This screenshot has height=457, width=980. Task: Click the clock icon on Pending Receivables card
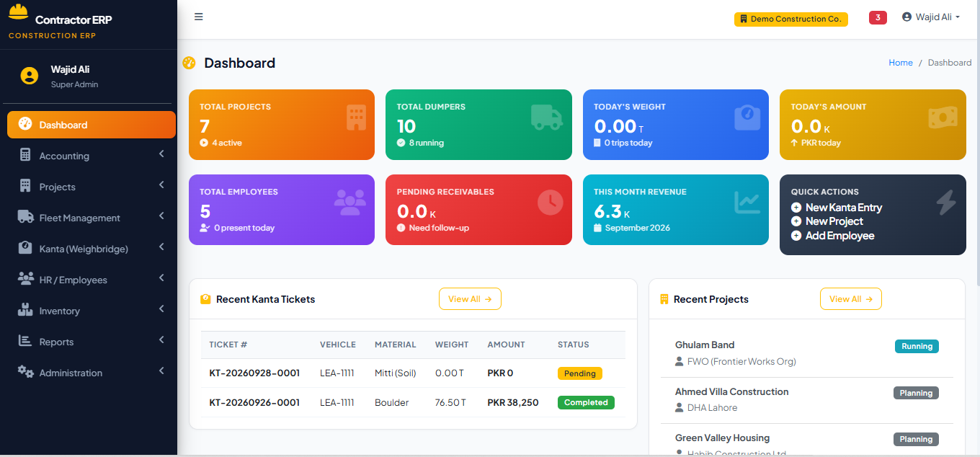tap(551, 202)
